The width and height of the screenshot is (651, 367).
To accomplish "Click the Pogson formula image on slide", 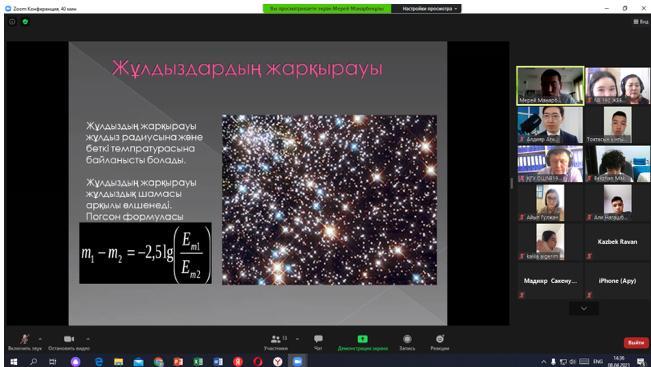I will (145, 253).
